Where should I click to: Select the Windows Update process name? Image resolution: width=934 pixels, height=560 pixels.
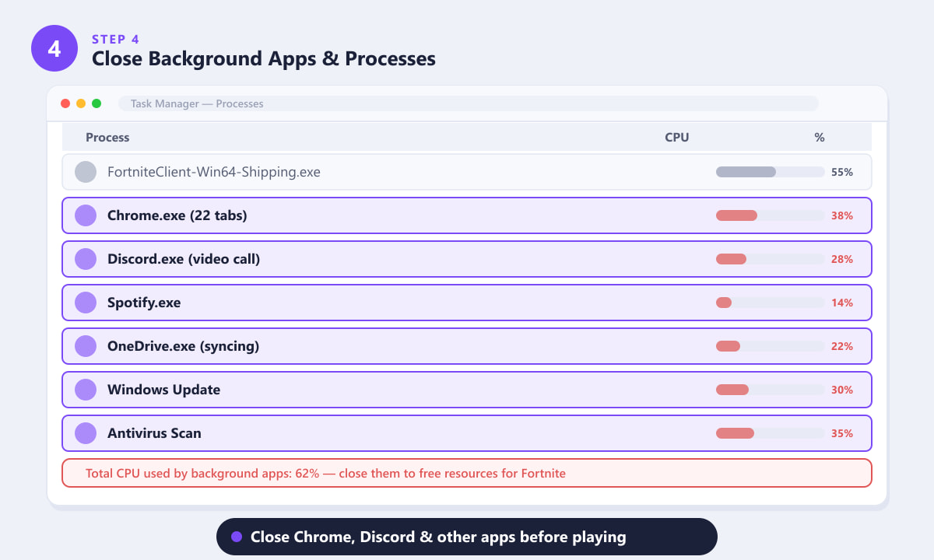163,390
